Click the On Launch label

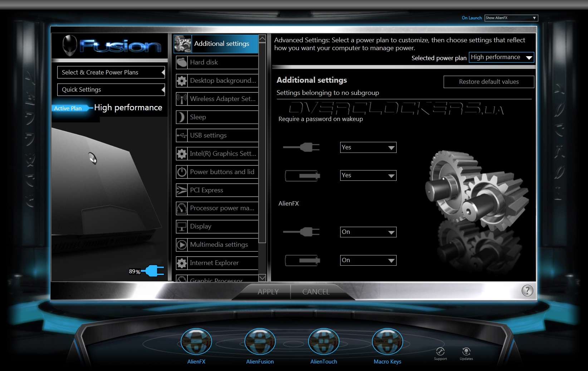pyautogui.click(x=472, y=18)
